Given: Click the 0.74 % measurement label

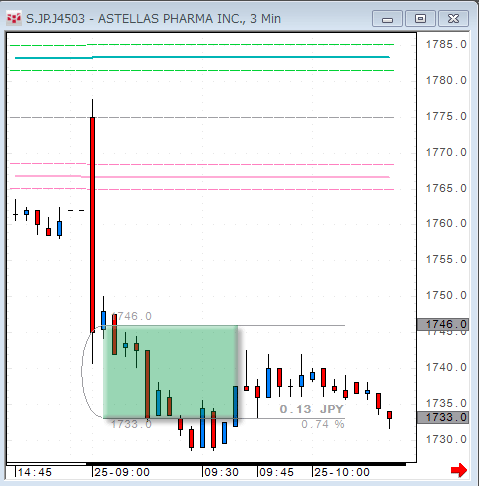Looking at the screenshot, I should 323,424.
